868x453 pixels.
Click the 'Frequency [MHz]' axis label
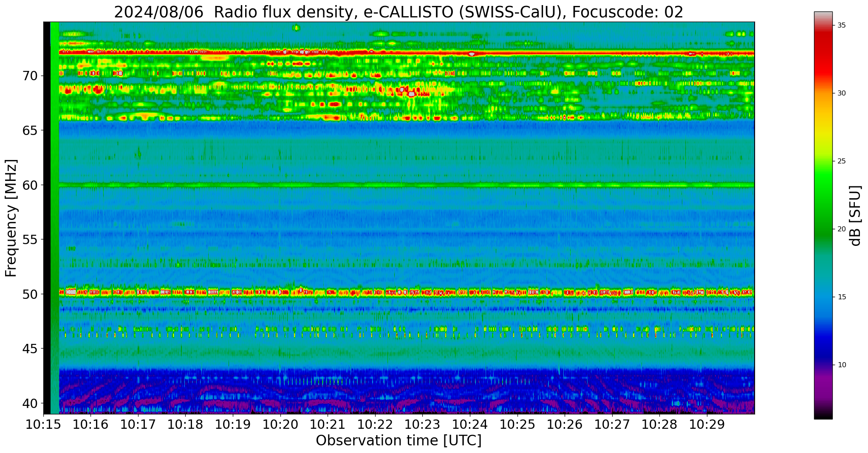coord(11,218)
